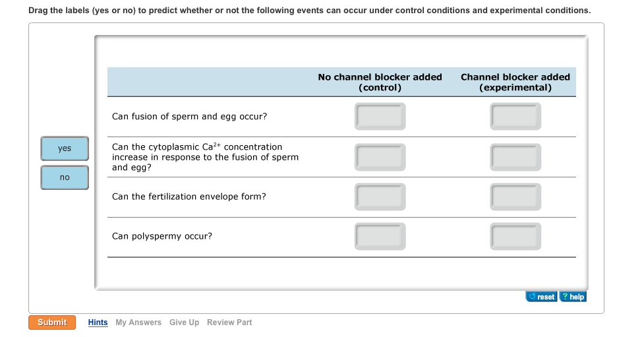Open the Hints link
Image resolution: width=644 pixels, height=337 pixels.
(x=98, y=322)
